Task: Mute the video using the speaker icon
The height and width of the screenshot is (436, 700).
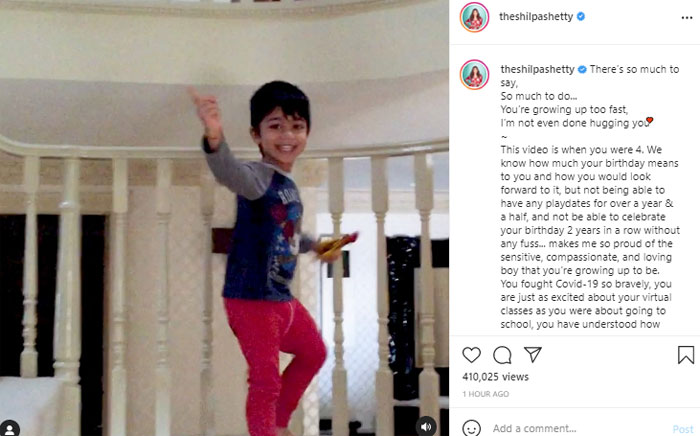Action: click(426, 427)
